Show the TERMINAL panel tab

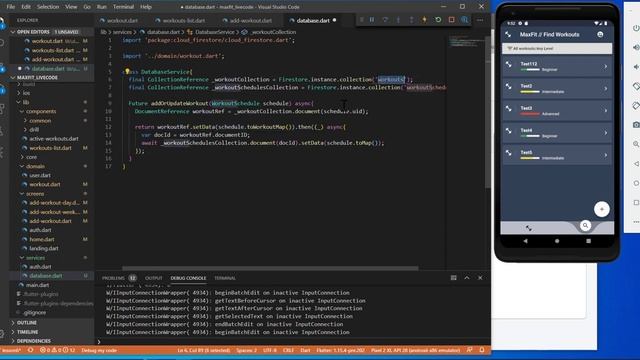(225, 278)
